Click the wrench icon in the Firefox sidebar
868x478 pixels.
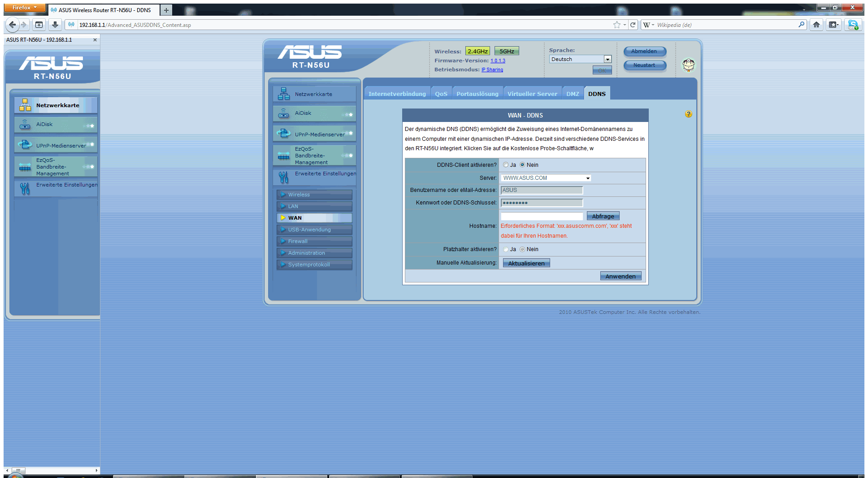(x=25, y=188)
